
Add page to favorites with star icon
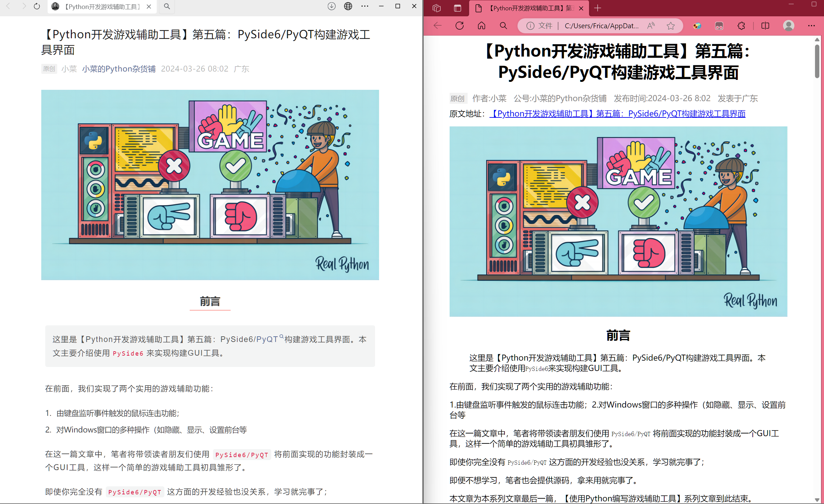click(x=671, y=26)
